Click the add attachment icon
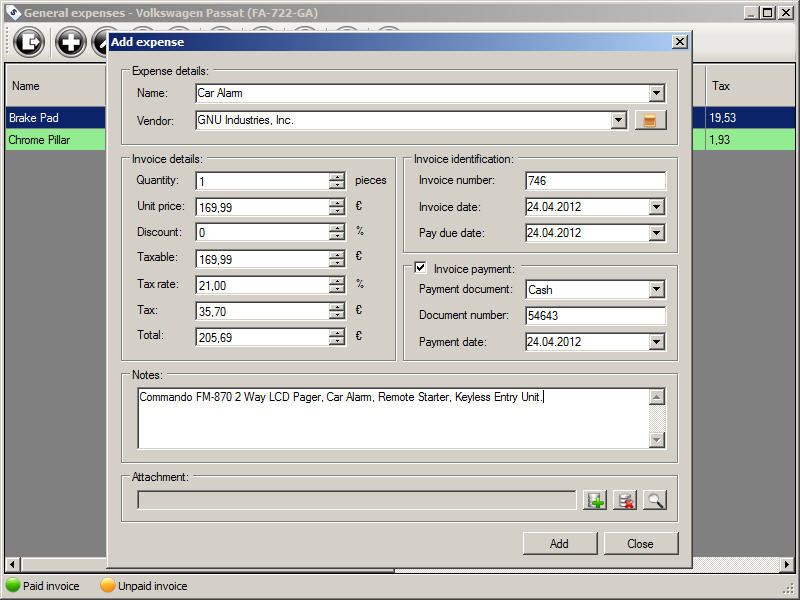The image size is (800, 600). 595,500
